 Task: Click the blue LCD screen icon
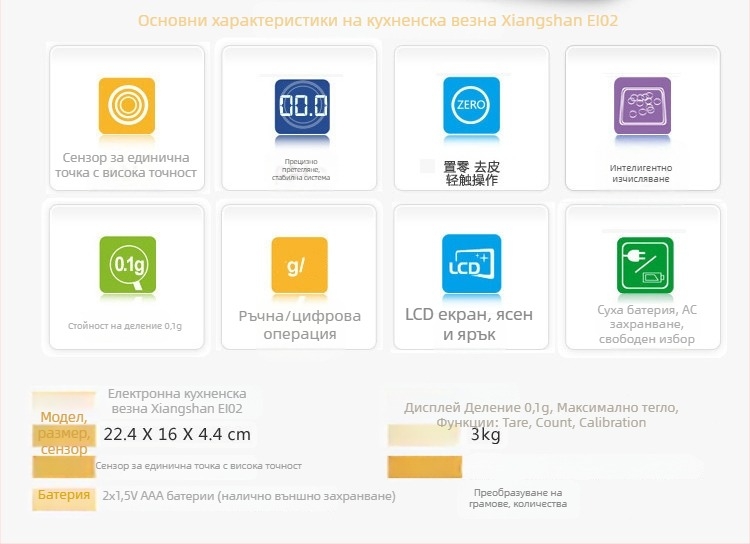tap(472, 264)
